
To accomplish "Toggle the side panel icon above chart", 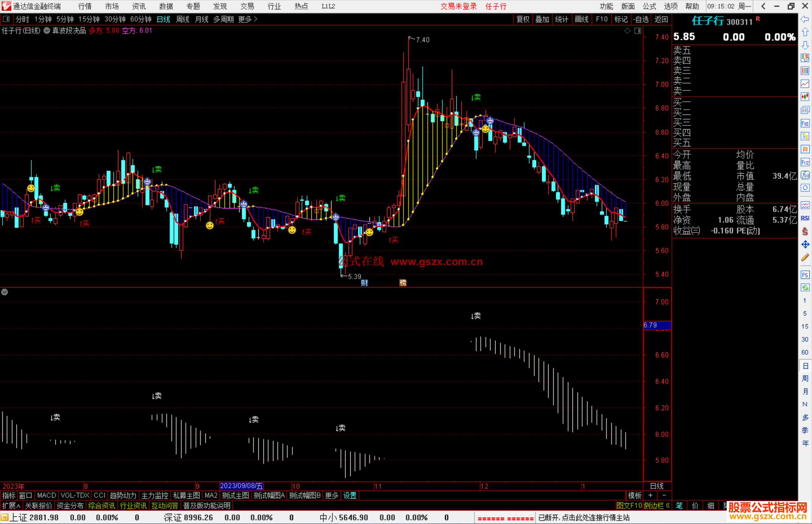I will point(638,31).
